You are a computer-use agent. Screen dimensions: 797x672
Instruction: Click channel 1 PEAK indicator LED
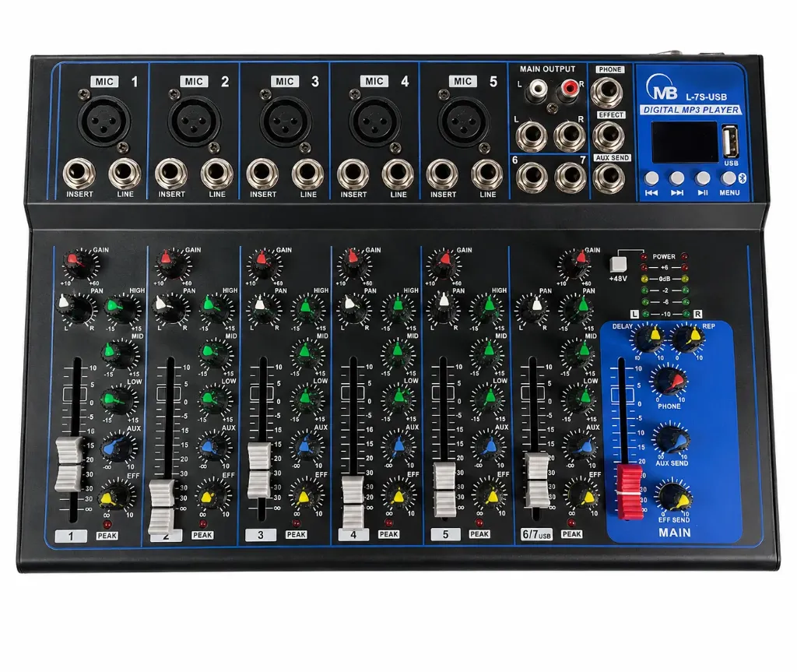pos(107,525)
